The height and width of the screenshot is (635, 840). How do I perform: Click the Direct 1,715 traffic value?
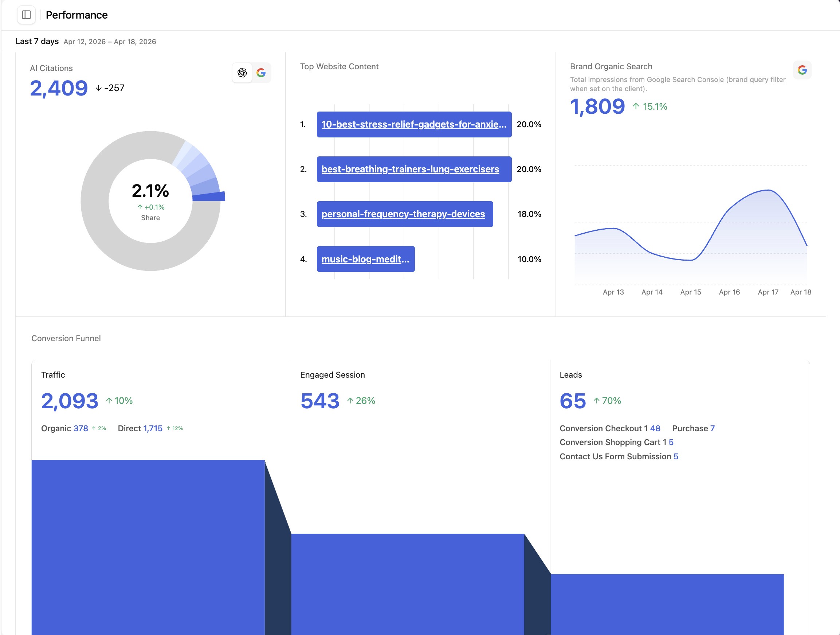(153, 429)
